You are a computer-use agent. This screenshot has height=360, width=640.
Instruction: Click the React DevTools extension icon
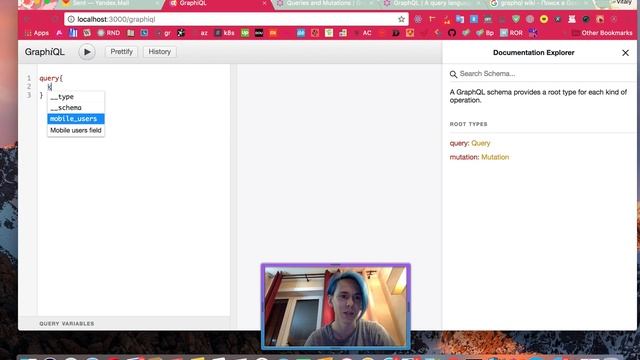[x=418, y=19]
